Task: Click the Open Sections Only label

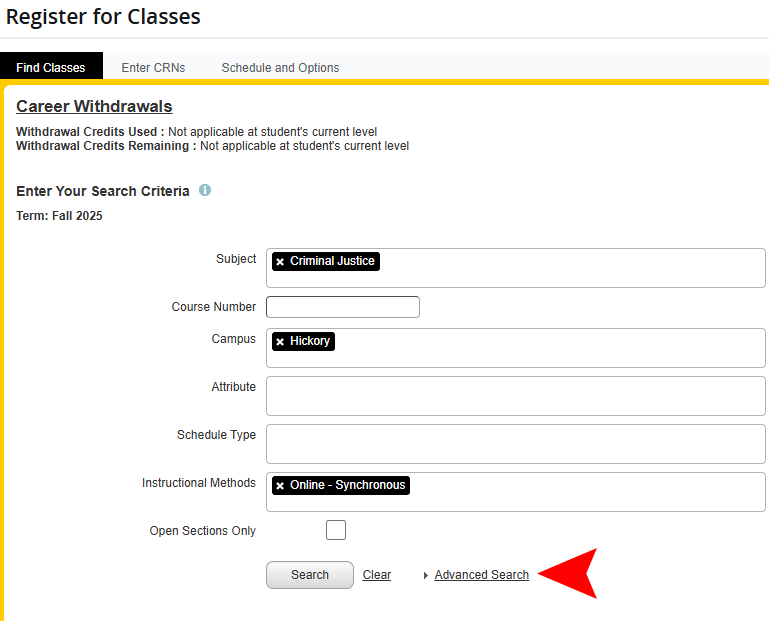Action: tap(203, 531)
